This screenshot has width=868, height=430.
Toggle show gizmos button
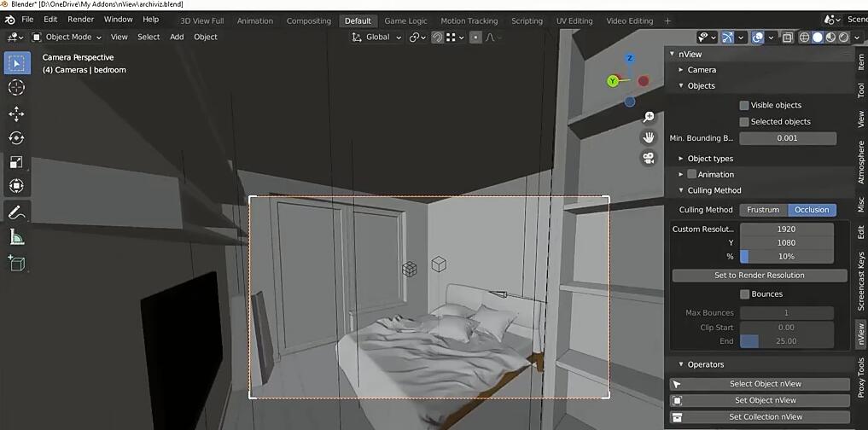728,37
